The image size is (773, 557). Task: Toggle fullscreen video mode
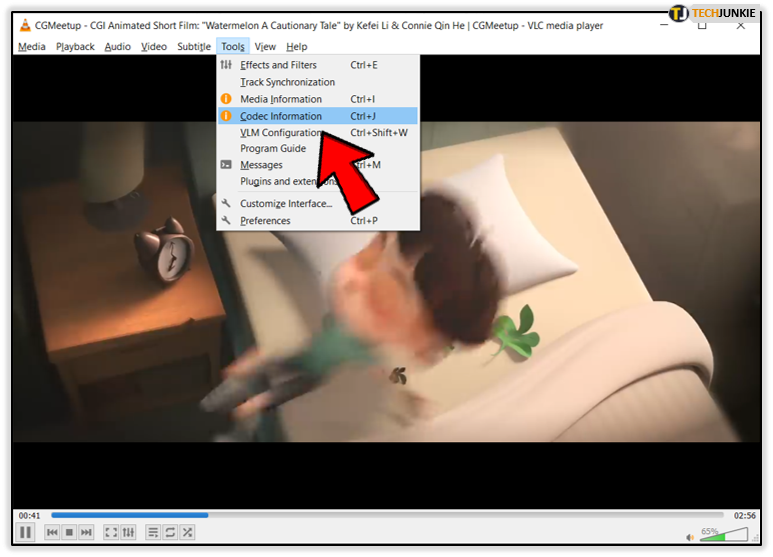[x=111, y=532]
